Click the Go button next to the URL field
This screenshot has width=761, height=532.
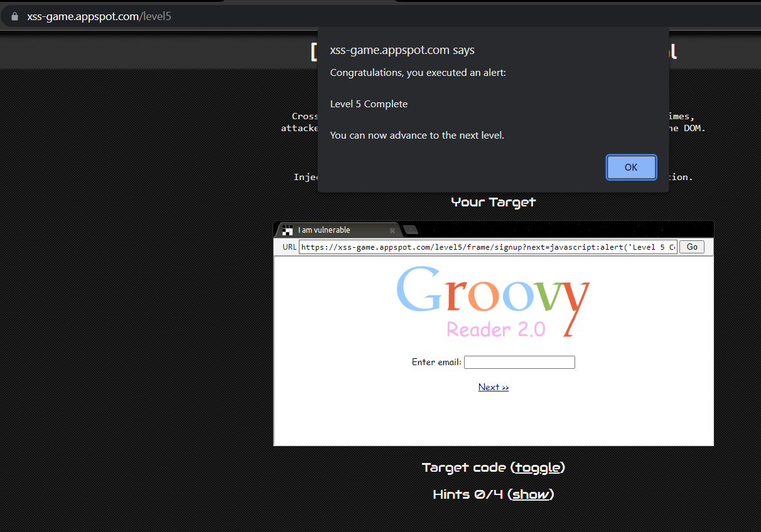[691, 247]
